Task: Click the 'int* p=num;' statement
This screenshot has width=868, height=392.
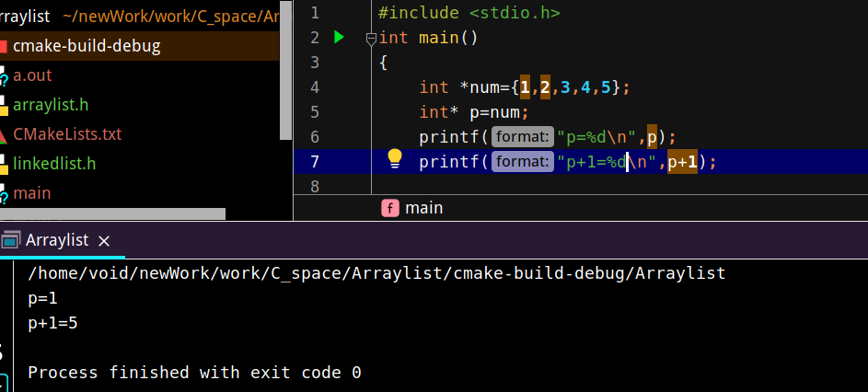Action: pos(474,112)
